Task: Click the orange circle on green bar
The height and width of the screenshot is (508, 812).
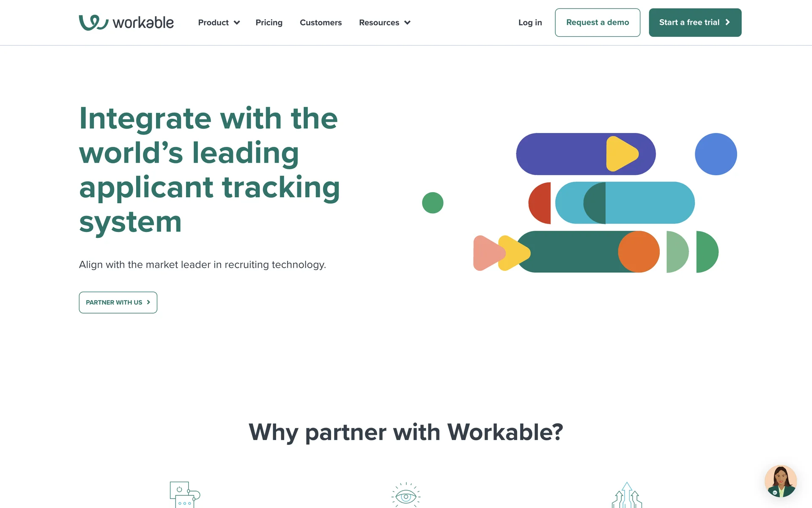Action: [639, 251]
